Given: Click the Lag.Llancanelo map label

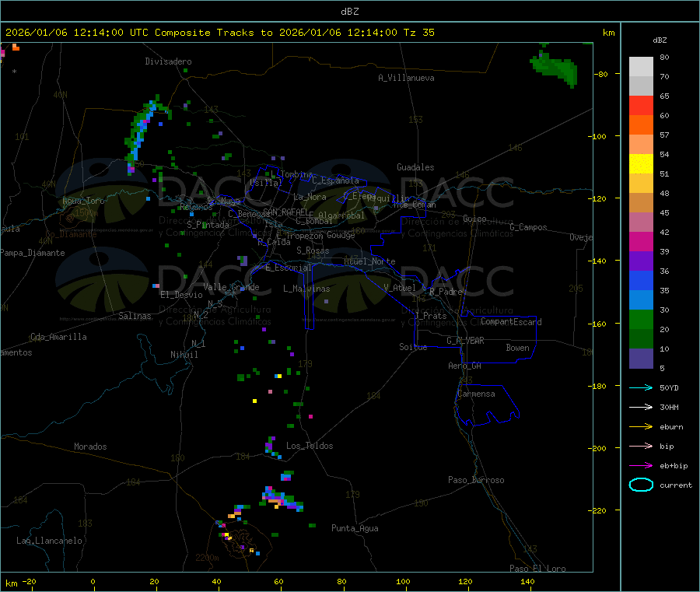Looking at the screenshot, I should point(49,541).
